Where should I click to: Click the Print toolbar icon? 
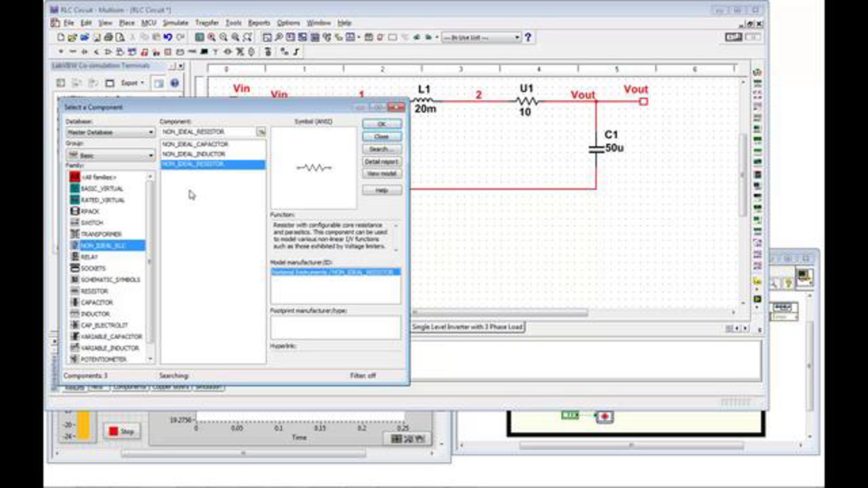click(108, 37)
